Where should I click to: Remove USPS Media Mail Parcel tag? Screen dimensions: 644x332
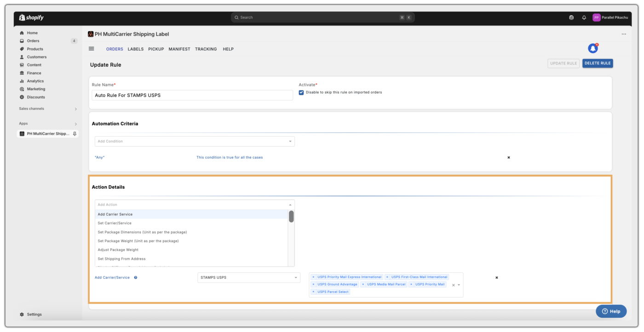(363, 285)
